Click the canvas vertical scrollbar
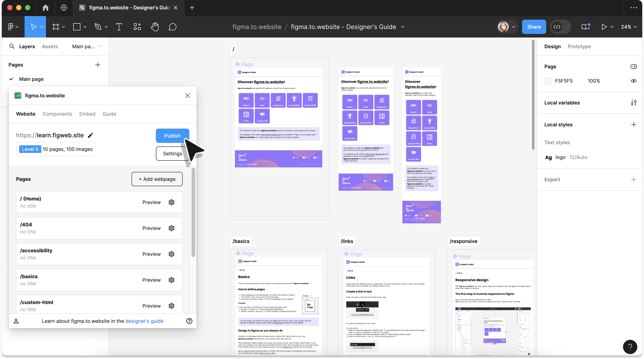 [533, 95]
